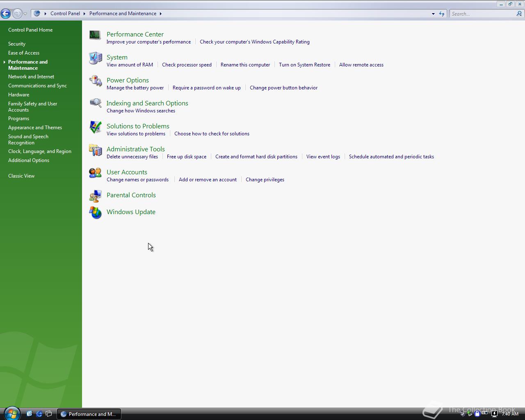Click the Parental Controls icon
This screenshot has width=525, height=420.
[x=95, y=196]
